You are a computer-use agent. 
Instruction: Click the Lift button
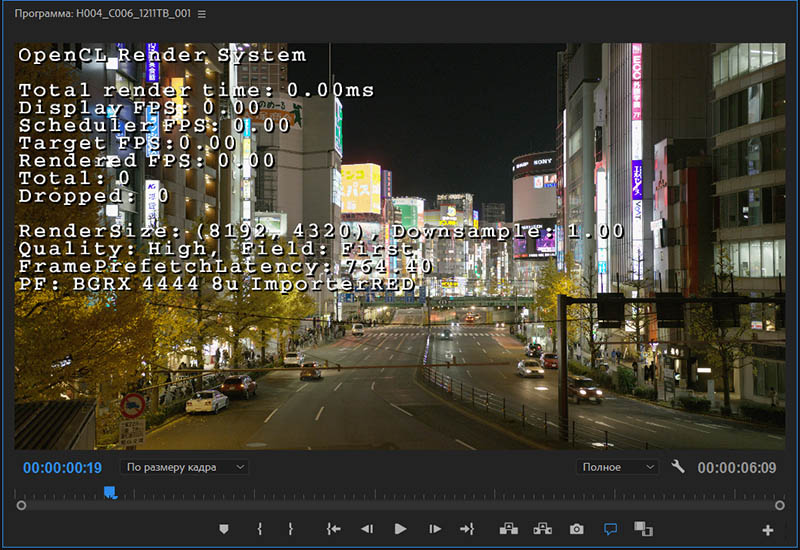pos(509,529)
